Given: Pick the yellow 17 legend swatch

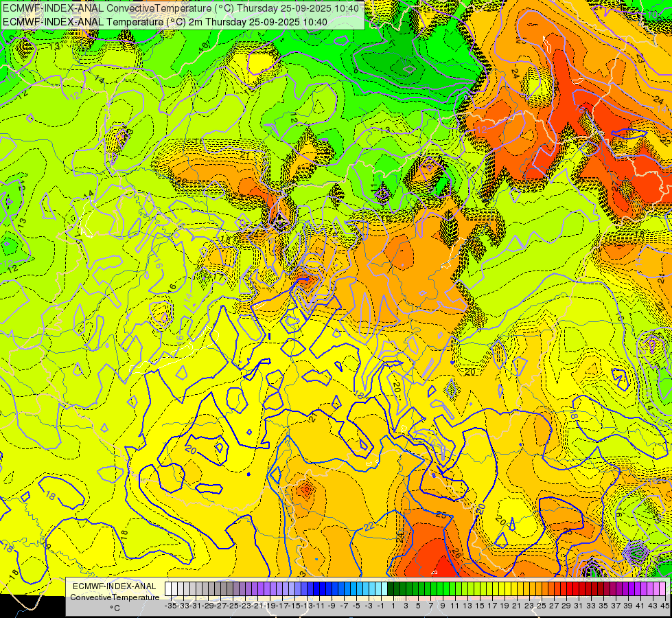Looking at the screenshot, I should pyautogui.click(x=492, y=588).
